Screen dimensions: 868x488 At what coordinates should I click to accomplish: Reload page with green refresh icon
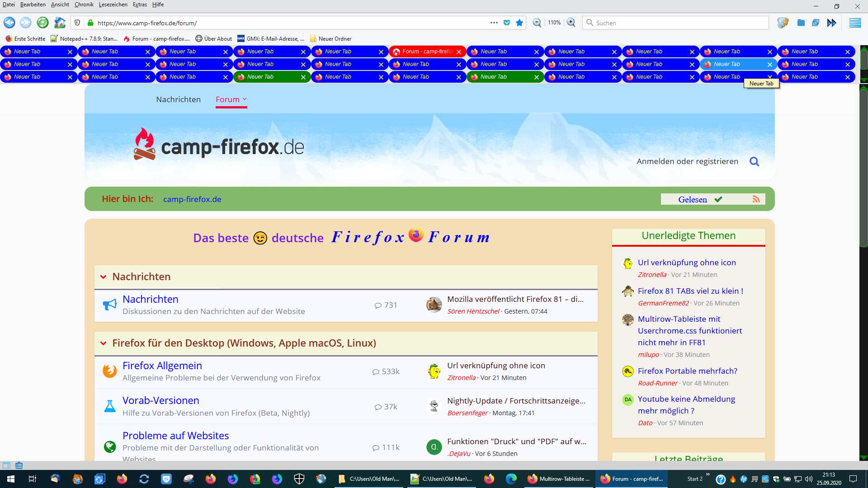(42, 23)
